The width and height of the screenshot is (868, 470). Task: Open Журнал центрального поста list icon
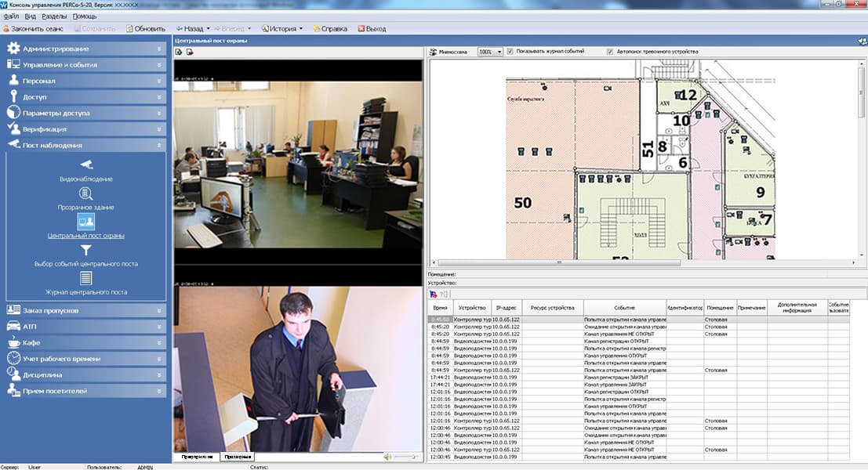click(x=86, y=278)
